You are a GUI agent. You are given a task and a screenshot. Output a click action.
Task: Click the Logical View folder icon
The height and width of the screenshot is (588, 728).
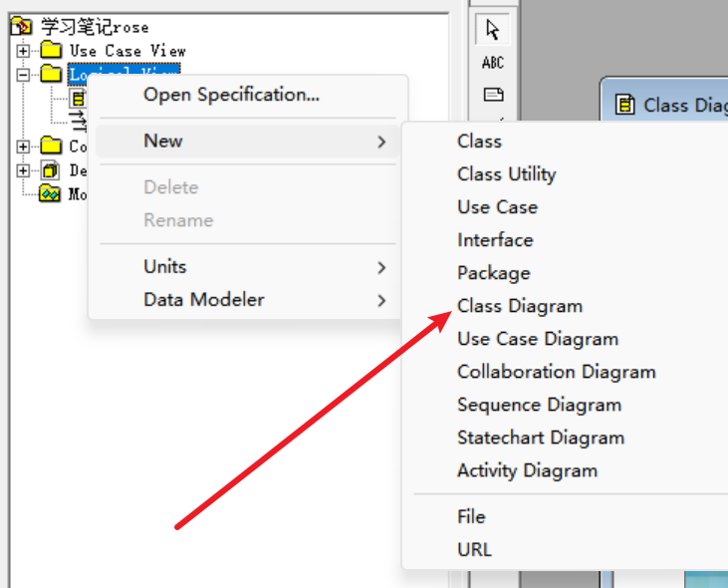[51, 74]
